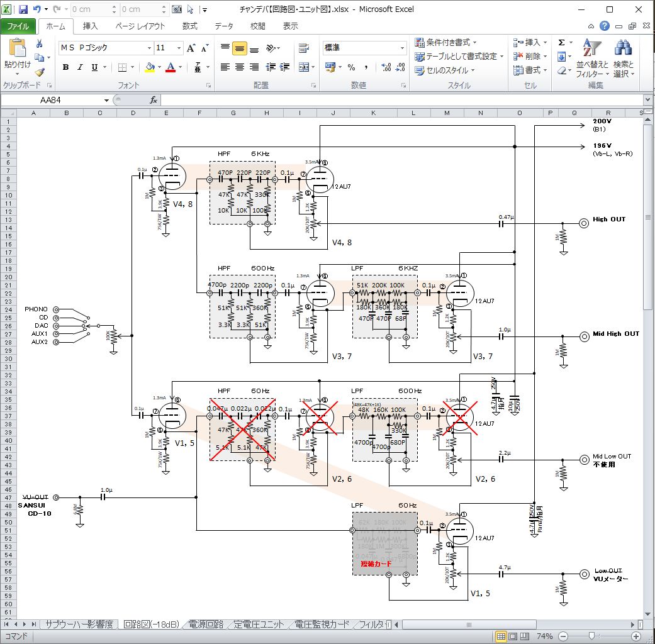
Task: Click column header K
Action: pyautogui.click(x=373, y=113)
